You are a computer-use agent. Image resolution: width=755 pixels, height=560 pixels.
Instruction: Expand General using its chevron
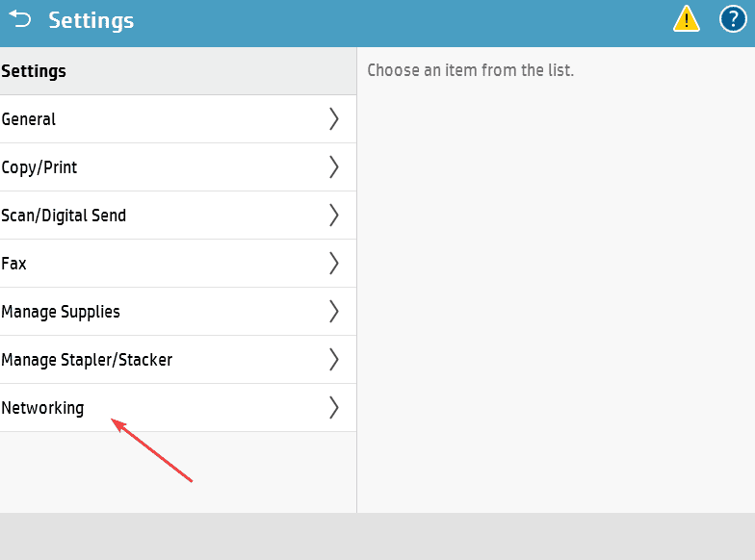334,119
